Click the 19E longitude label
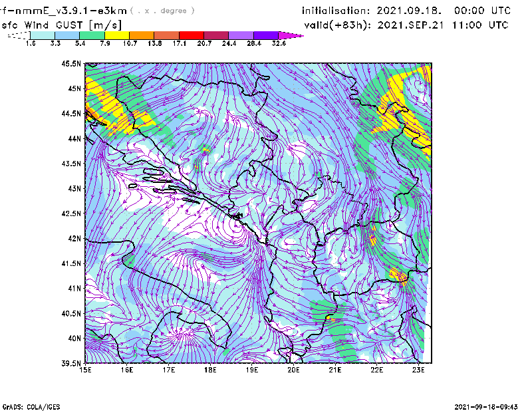532x411 pixels. coord(252,370)
